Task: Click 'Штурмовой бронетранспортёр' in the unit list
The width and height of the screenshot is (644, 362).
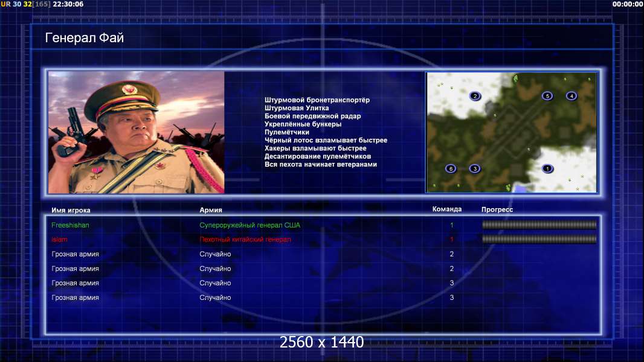Action: [317, 100]
